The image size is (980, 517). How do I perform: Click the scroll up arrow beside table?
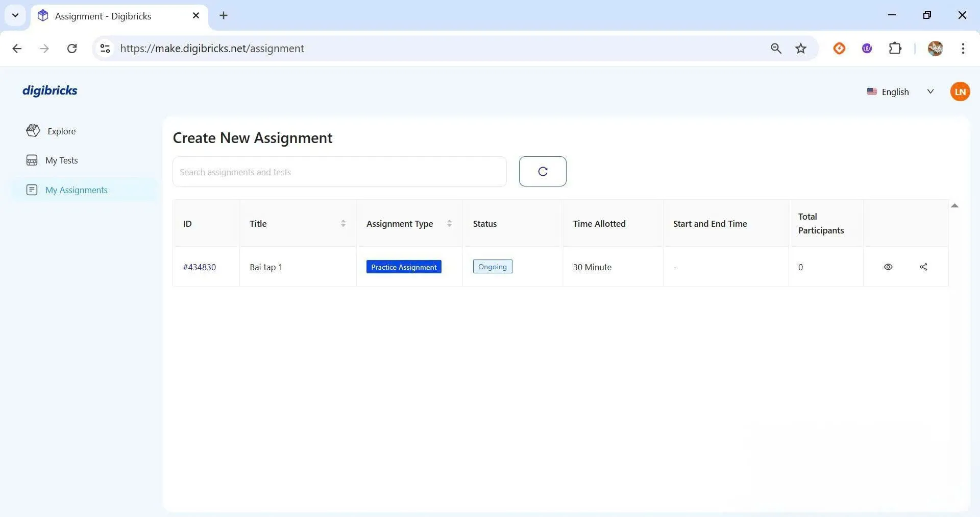click(x=954, y=206)
